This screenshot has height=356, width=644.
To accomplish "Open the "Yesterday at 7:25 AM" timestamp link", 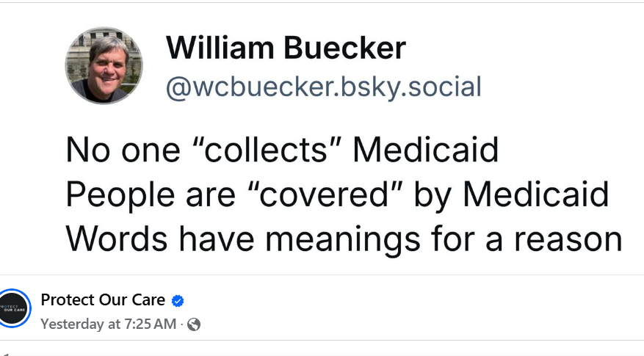I will tap(109, 324).
